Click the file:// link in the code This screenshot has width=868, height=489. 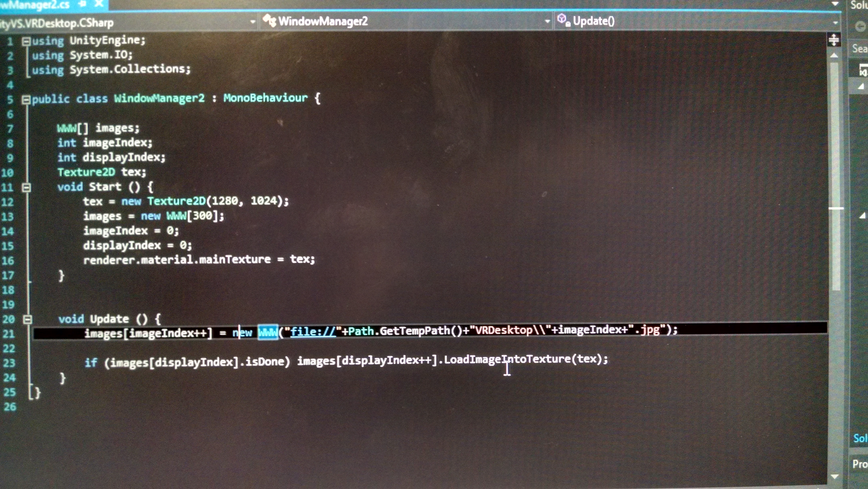click(313, 332)
